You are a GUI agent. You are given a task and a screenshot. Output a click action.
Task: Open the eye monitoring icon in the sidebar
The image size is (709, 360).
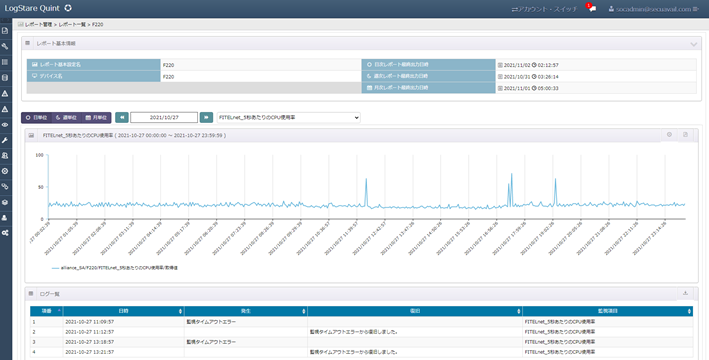point(5,125)
